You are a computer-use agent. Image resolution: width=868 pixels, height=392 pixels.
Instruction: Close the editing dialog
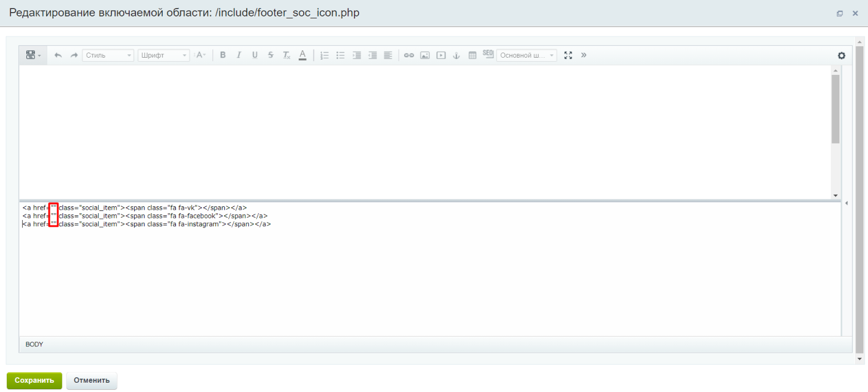(855, 13)
